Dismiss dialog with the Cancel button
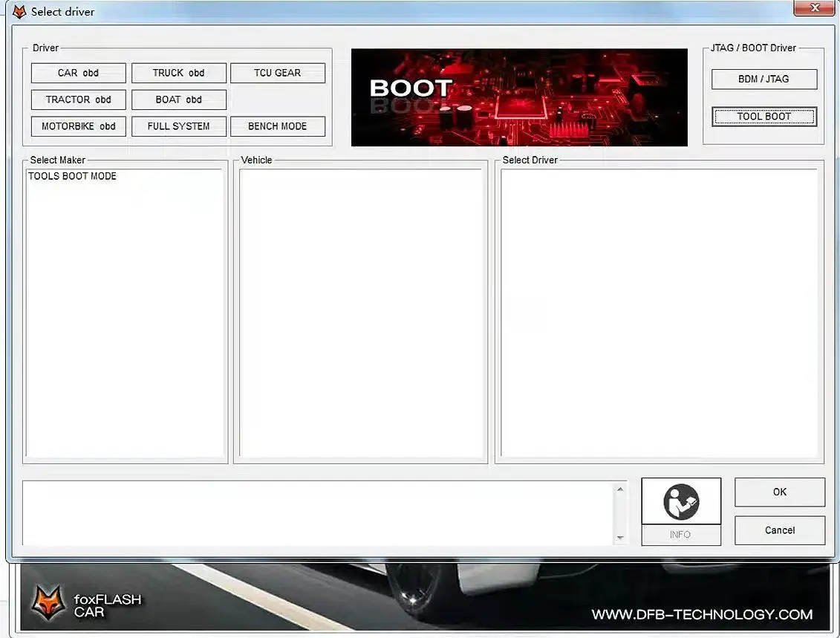 (779, 530)
